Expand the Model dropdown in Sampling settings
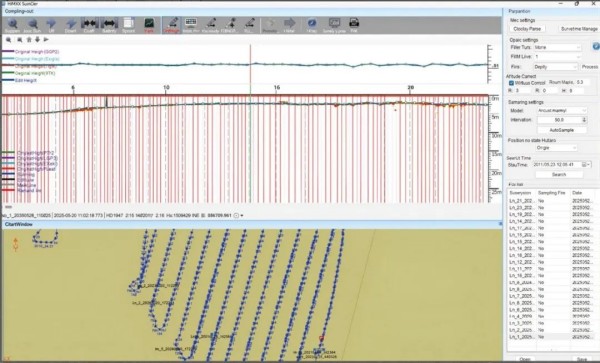Screen dimensions: 600x363 562,111
